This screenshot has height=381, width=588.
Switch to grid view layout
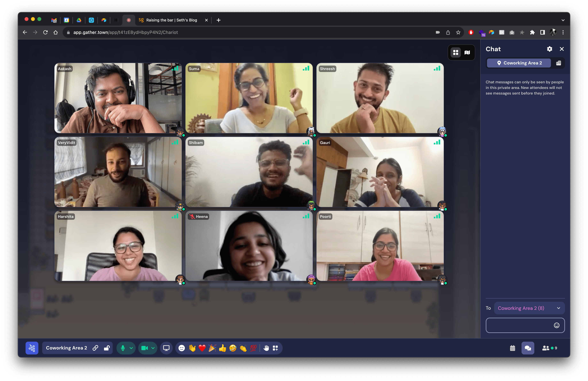click(456, 52)
